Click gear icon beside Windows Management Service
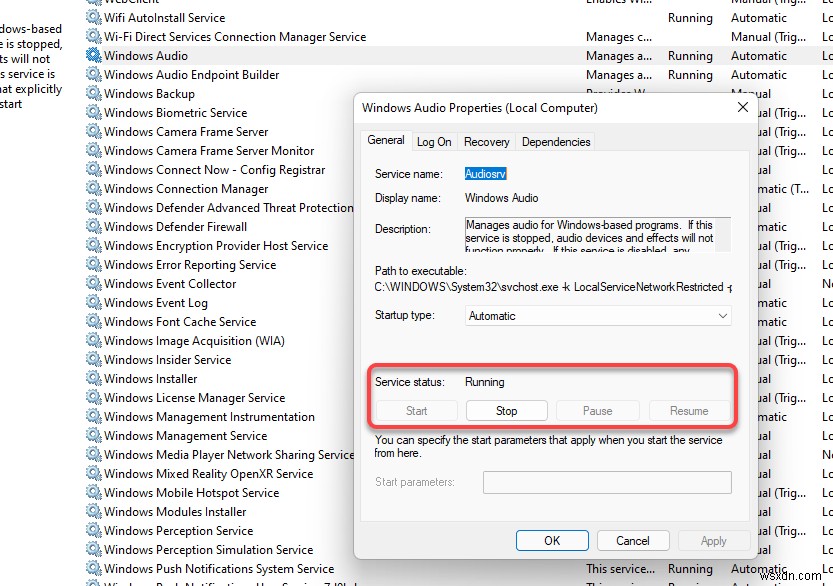 click(94, 435)
